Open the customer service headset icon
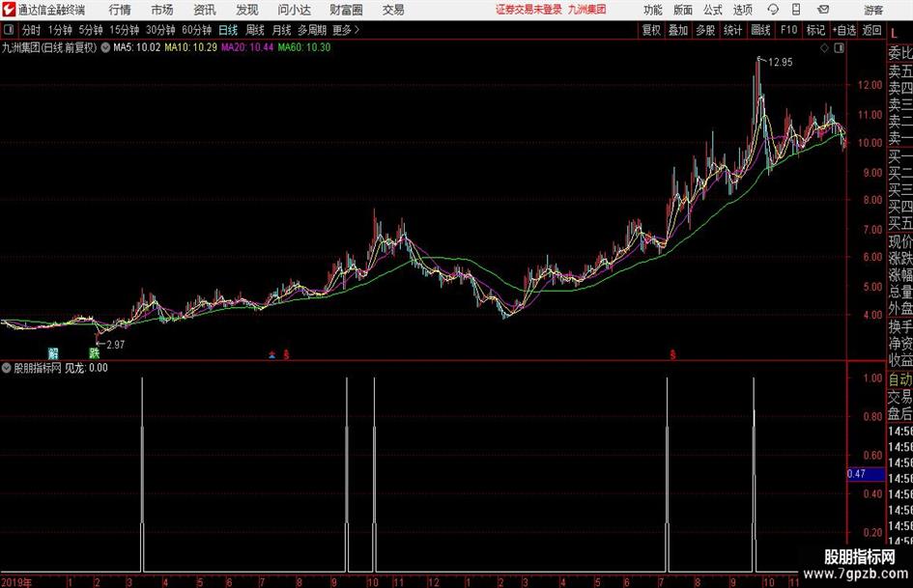The height and width of the screenshot is (588, 913). 773,10
